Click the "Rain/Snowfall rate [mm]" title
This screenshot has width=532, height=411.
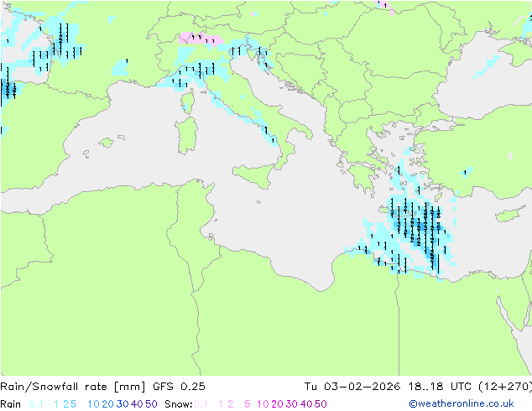click(x=73, y=387)
